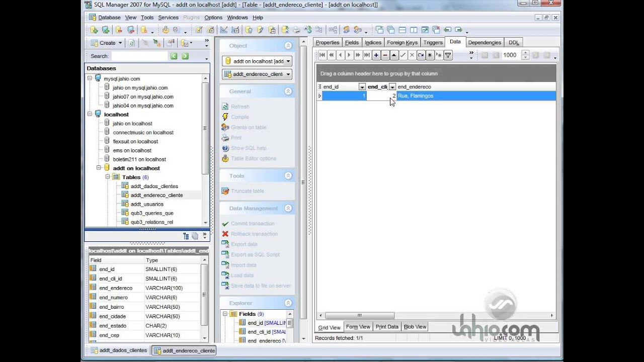Collapse the Explorer panel section
The width and height of the screenshot is (644, 362).
click(288, 303)
